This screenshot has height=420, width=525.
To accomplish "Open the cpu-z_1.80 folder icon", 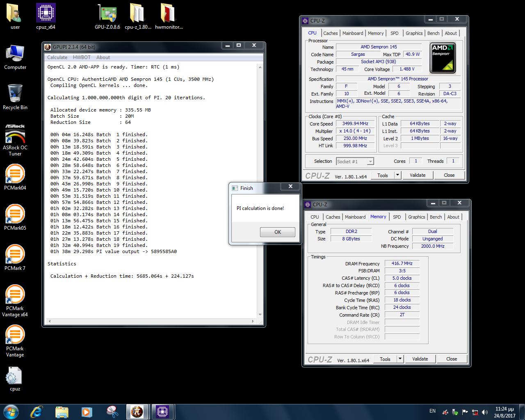I will point(138,16).
